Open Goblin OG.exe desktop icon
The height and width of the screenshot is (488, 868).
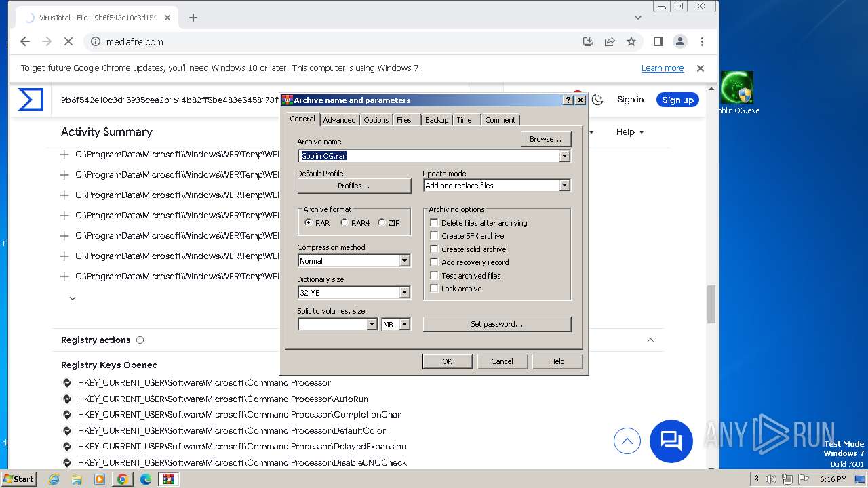(737, 93)
